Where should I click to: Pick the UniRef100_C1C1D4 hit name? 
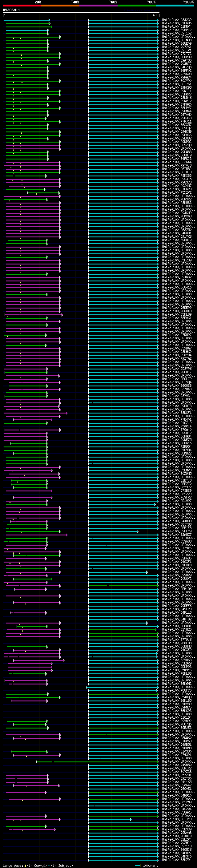177,717
